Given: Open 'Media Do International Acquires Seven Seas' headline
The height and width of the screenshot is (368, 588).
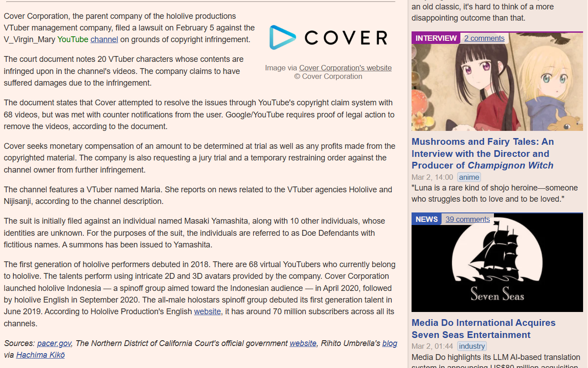Looking at the screenshot, I should (484, 329).
